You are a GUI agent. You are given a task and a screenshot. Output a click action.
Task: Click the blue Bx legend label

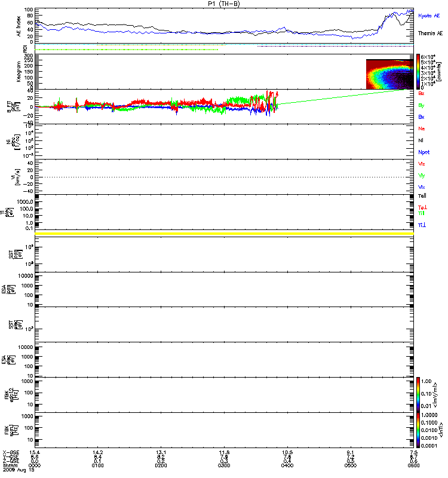[421, 117]
